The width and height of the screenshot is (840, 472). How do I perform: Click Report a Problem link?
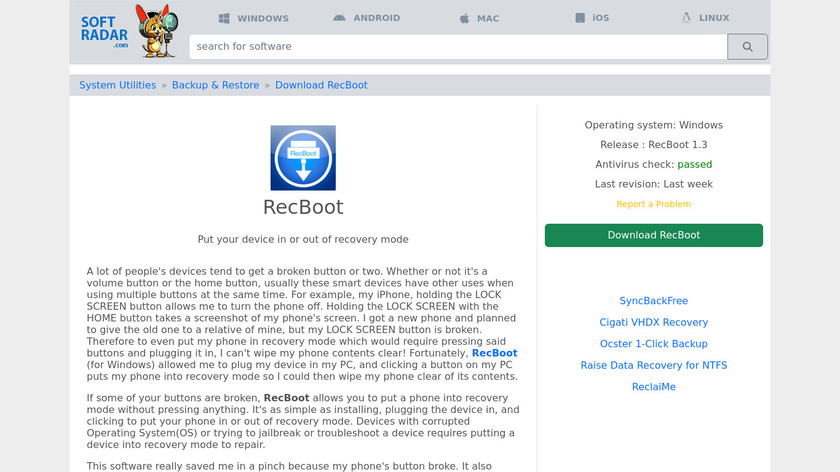coord(654,204)
